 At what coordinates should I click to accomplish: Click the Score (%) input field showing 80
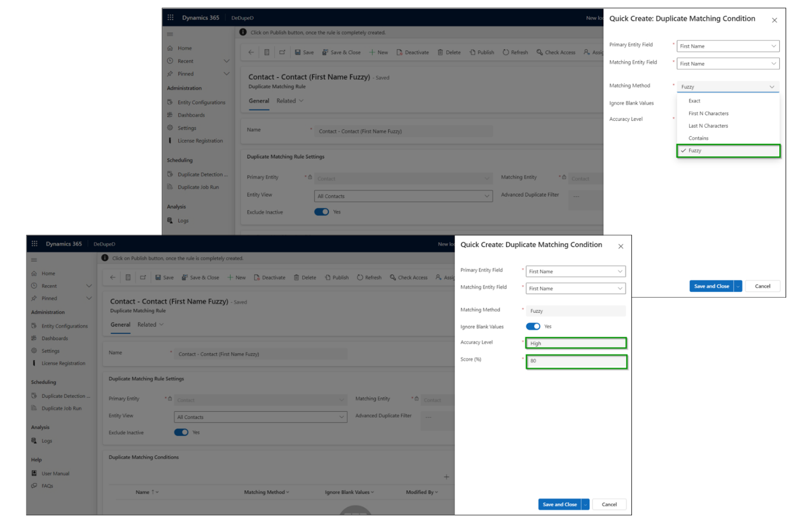[x=576, y=361]
